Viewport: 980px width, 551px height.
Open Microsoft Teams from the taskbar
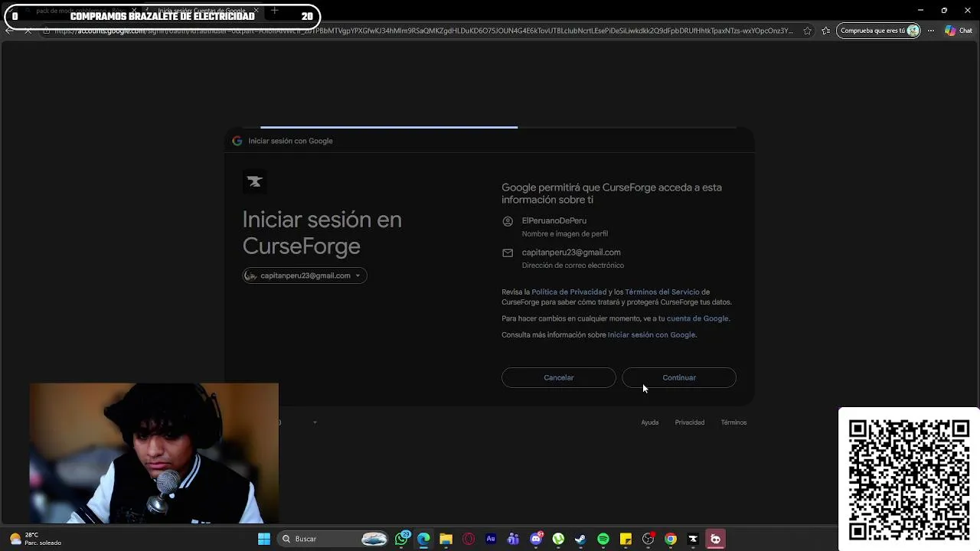[x=513, y=539]
